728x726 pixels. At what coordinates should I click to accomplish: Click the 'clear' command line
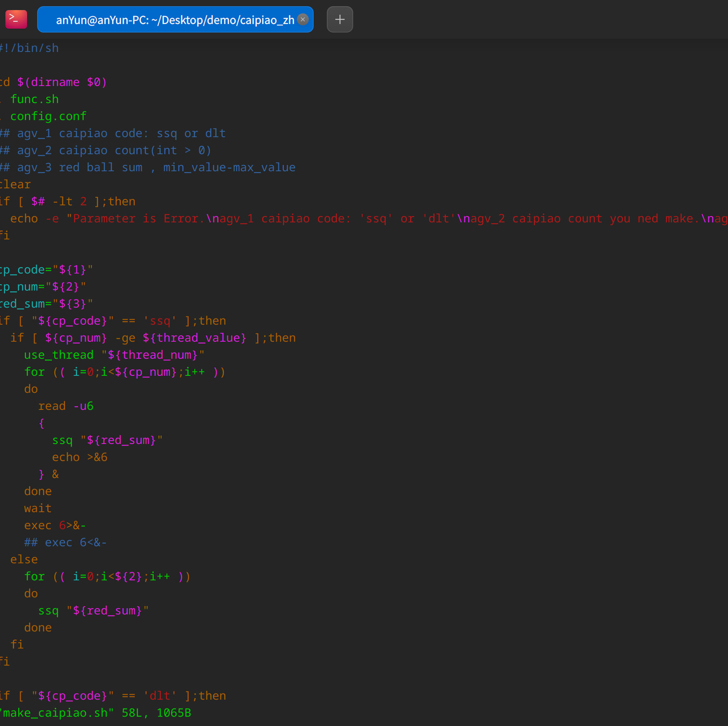pos(15,184)
